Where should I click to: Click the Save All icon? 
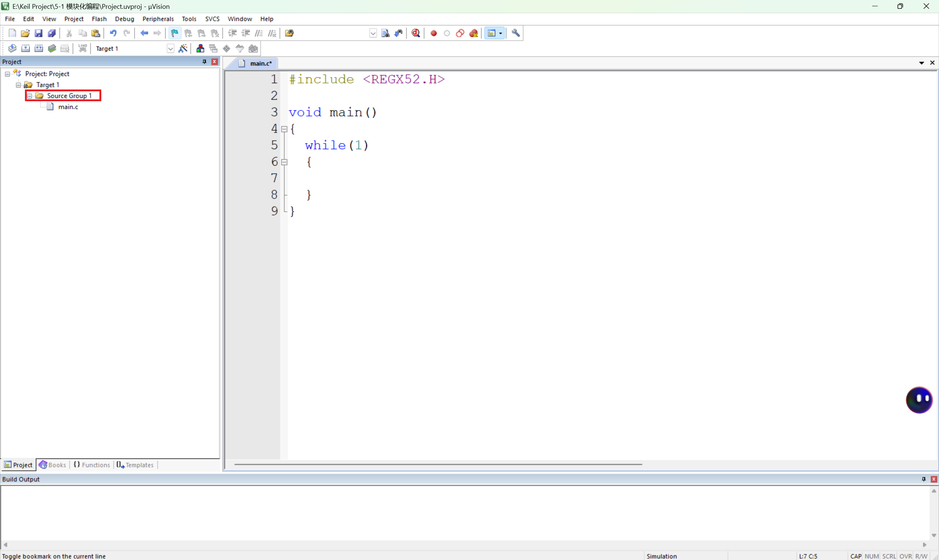(52, 33)
